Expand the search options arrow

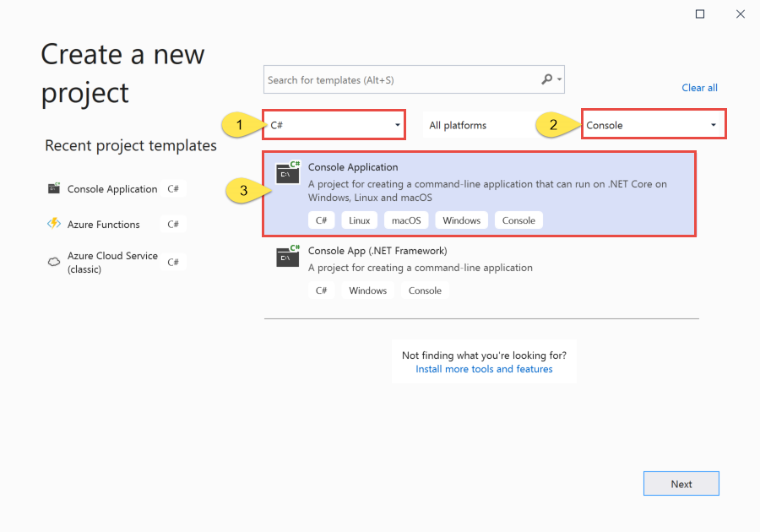pos(559,79)
